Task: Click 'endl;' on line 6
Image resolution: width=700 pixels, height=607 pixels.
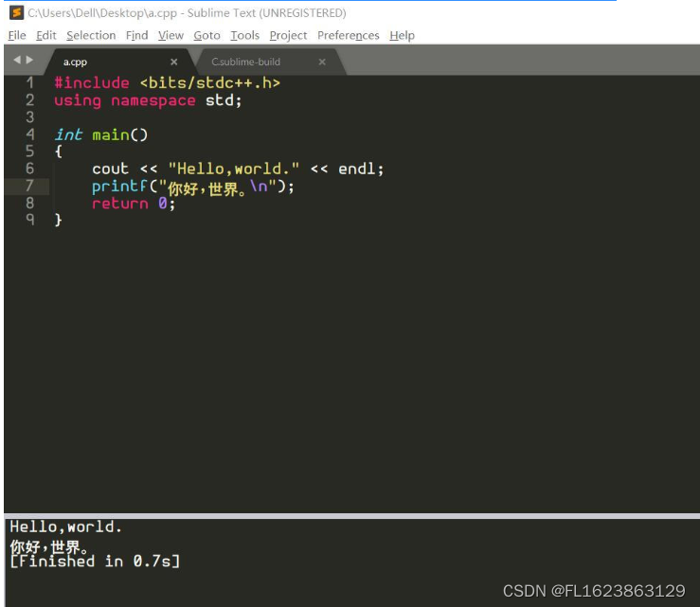Action: click(361, 169)
